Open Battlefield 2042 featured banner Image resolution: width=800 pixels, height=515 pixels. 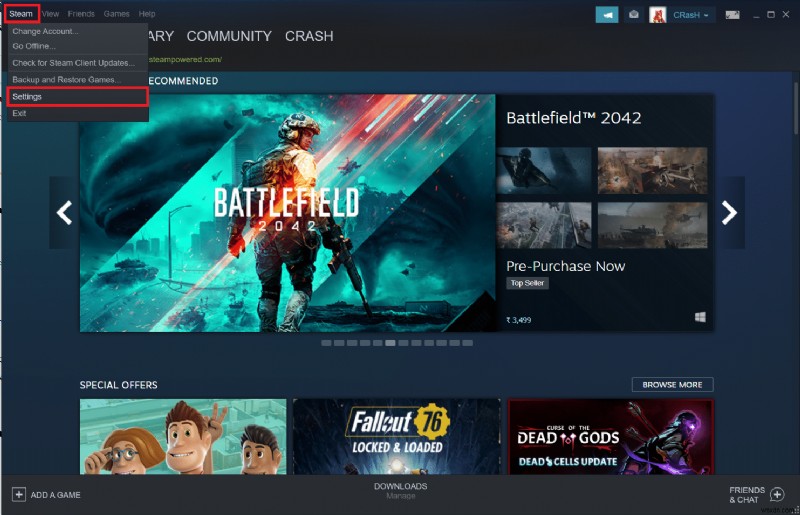(x=287, y=213)
